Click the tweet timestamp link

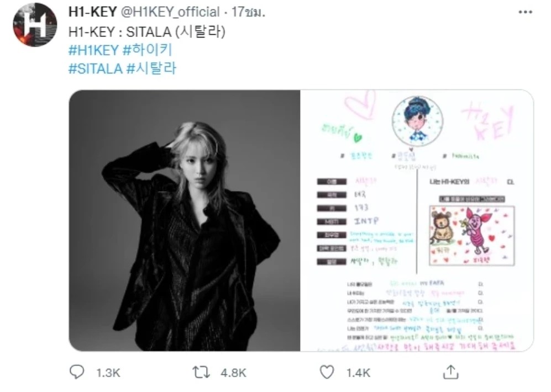[x=248, y=12]
